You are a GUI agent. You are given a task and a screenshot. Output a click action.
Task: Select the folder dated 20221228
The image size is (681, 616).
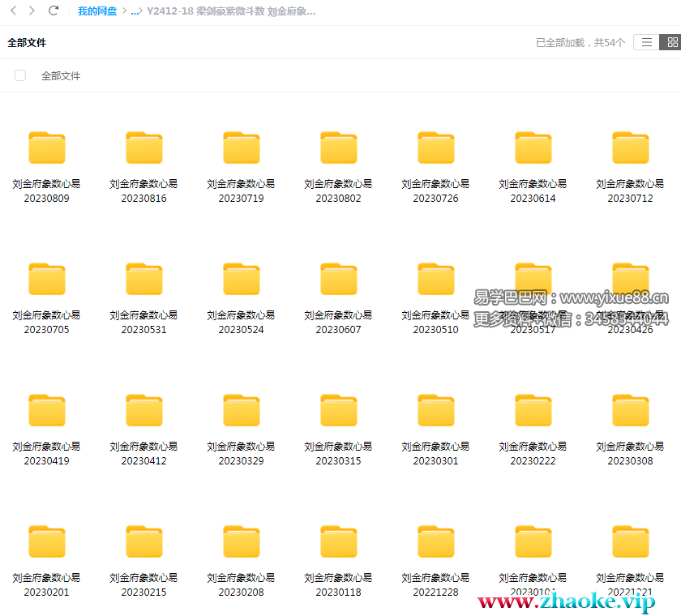coord(435,542)
